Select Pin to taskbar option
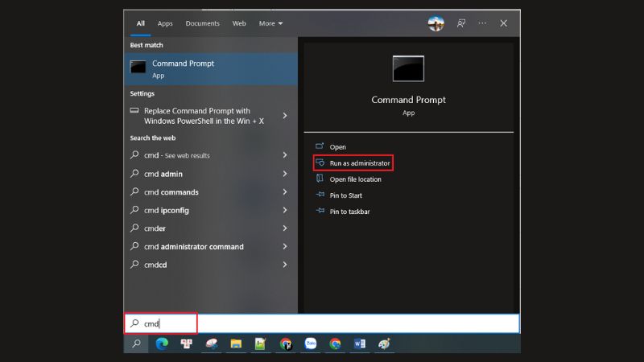 tap(349, 212)
